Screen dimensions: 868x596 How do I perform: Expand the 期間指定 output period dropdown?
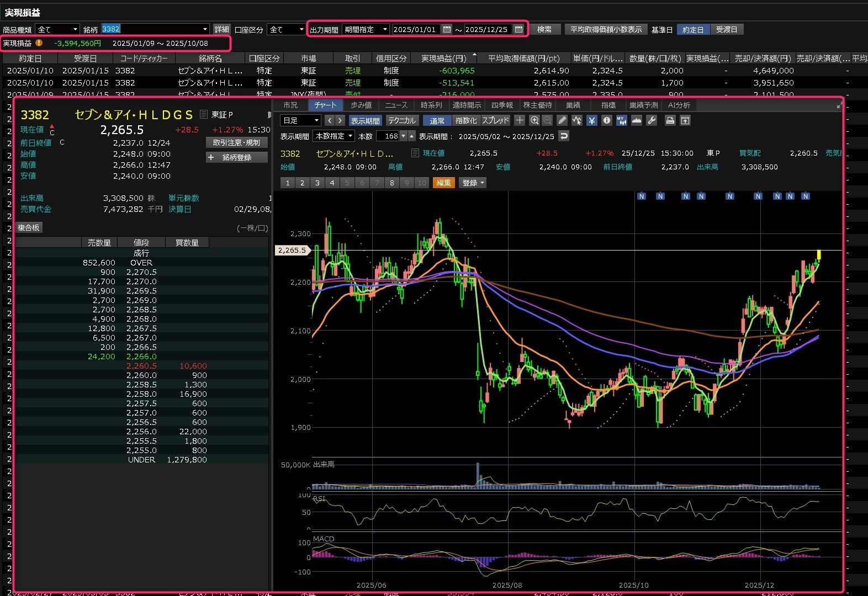366,29
